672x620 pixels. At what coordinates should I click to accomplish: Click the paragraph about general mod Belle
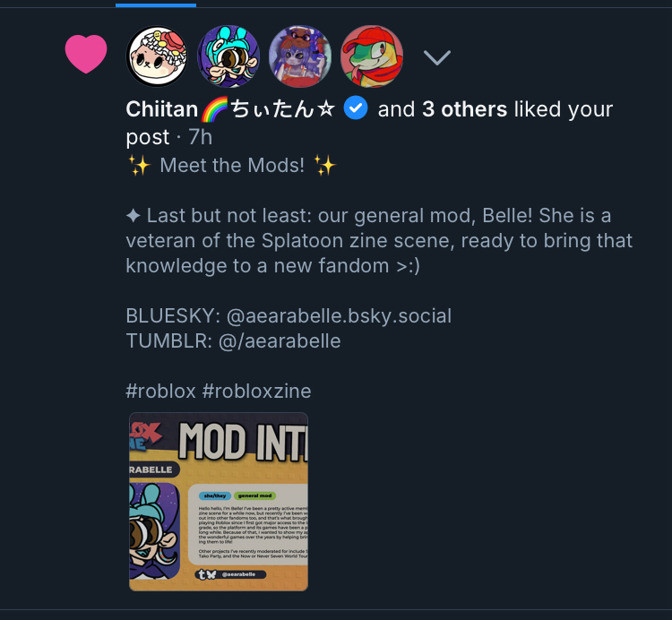(379, 241)
